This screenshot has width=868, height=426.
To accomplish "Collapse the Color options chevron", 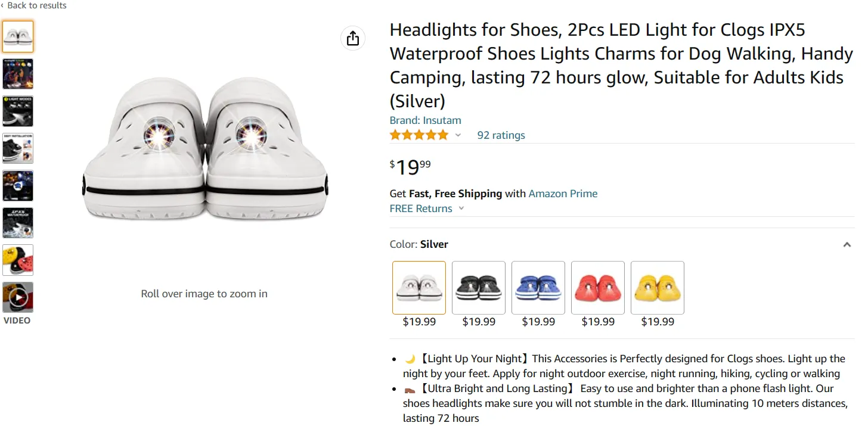I will click(x=847, y=245).
